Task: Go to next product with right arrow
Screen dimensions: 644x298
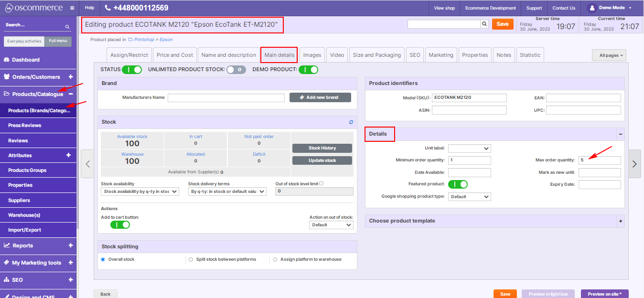Action: pos(634,164)
